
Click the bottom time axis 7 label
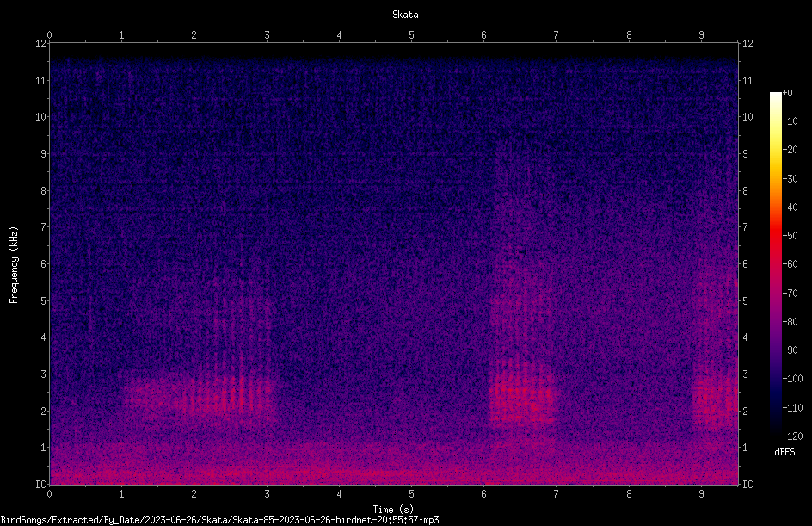click(557, 494)
